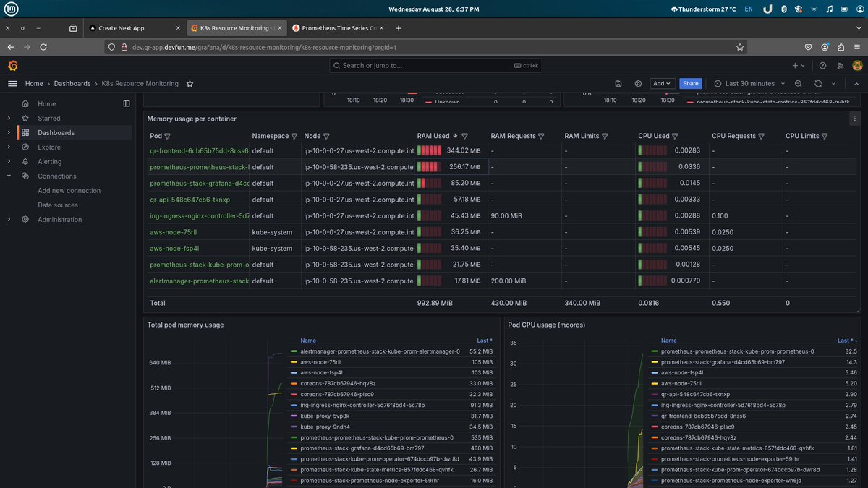Toggle the kube-proxy-5vp8k legend series
The height and width of the screenshot is (488, 868).
coord(325,416)
